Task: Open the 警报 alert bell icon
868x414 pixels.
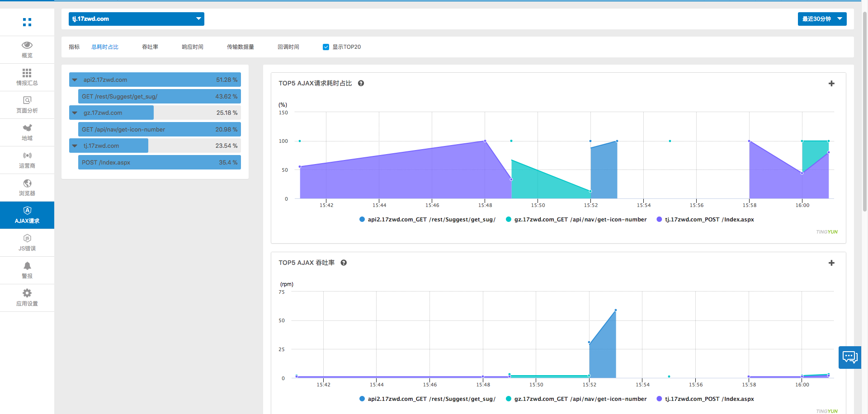Action: pyautogui.click(x=27, y=266)
